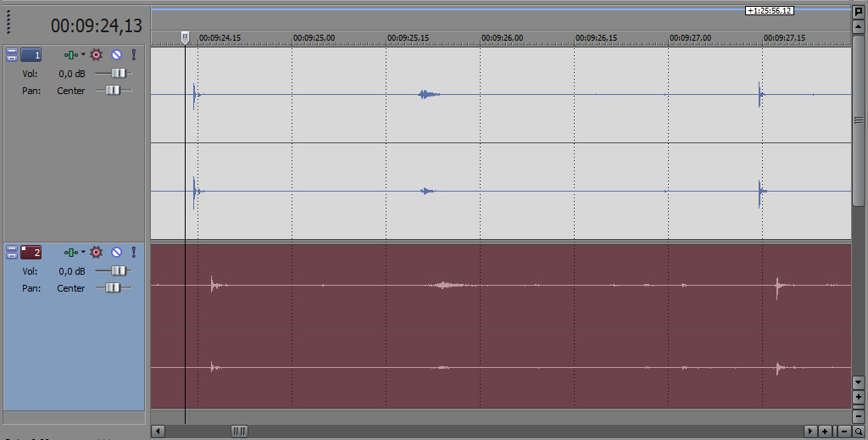Click the 0,0 dB volume value on track 1
This screenshot has width=868, height=440.
tap(72, 74)
